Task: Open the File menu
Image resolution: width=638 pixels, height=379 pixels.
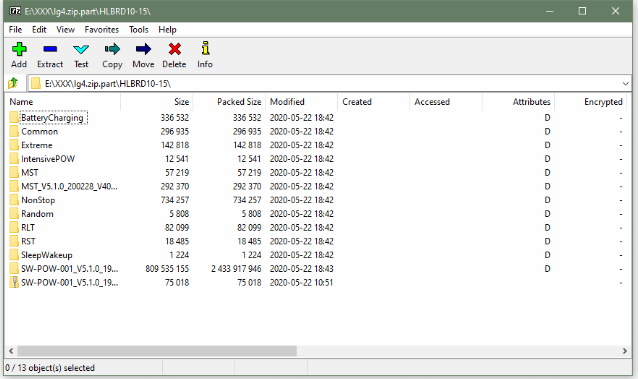Action: [x=15, y=30]
